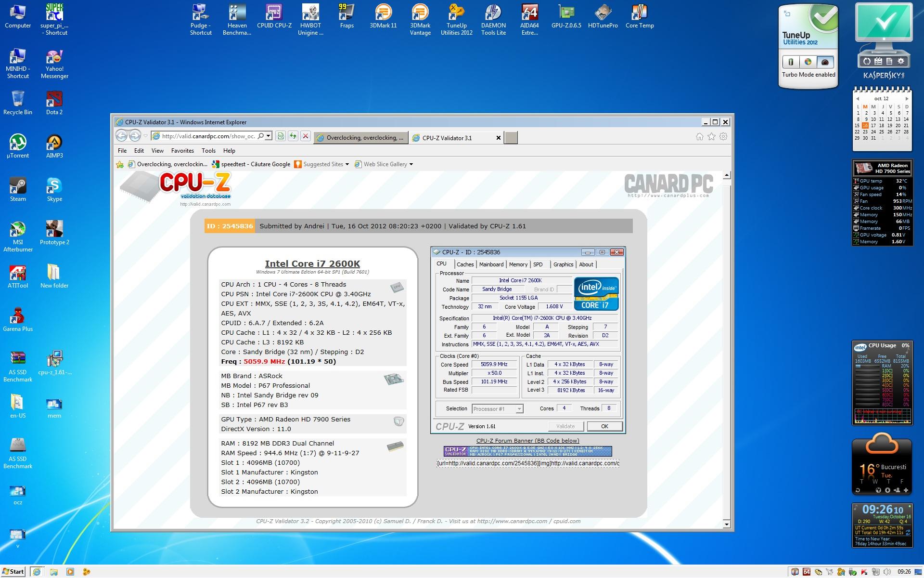Expand the address bar URL dropdown
Image resolution: width=924 pixels, height=578 pixels.
tap(269, 136)
